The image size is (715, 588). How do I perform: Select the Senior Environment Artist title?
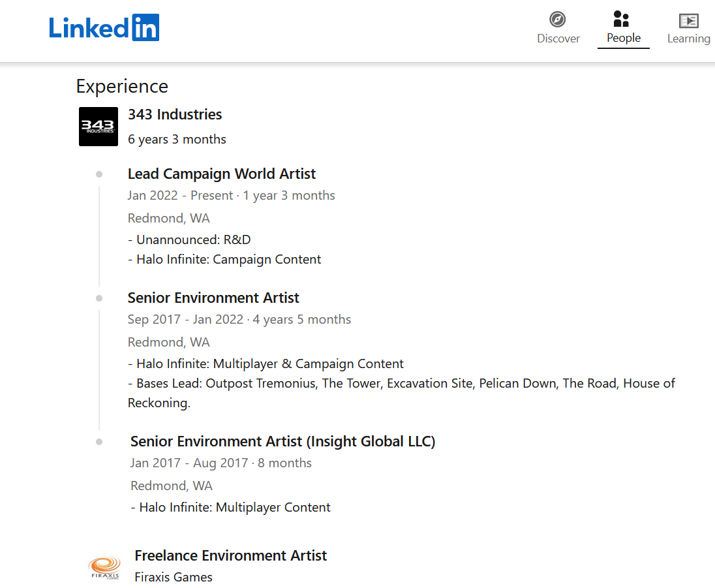[x=213, y=298]
